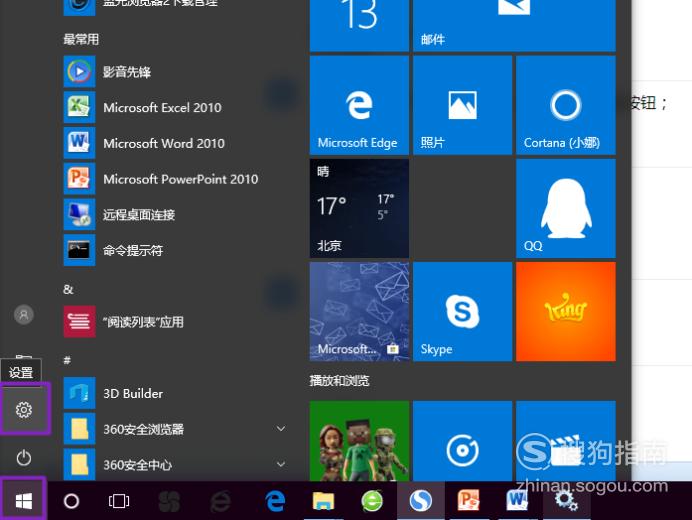Image resolution: width=692 pixels, height=520 pixels.
Task: Launch 远程桌面连接
Action: pyautogui.click(x=176, y=215)
